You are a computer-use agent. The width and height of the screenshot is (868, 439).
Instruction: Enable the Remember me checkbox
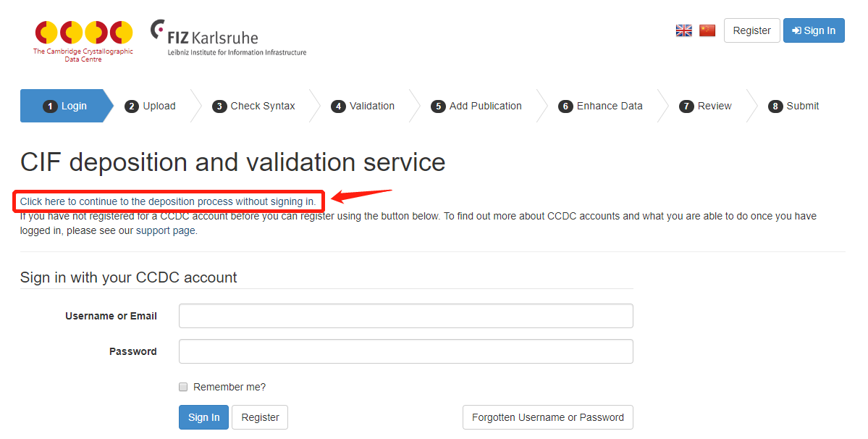183,387
